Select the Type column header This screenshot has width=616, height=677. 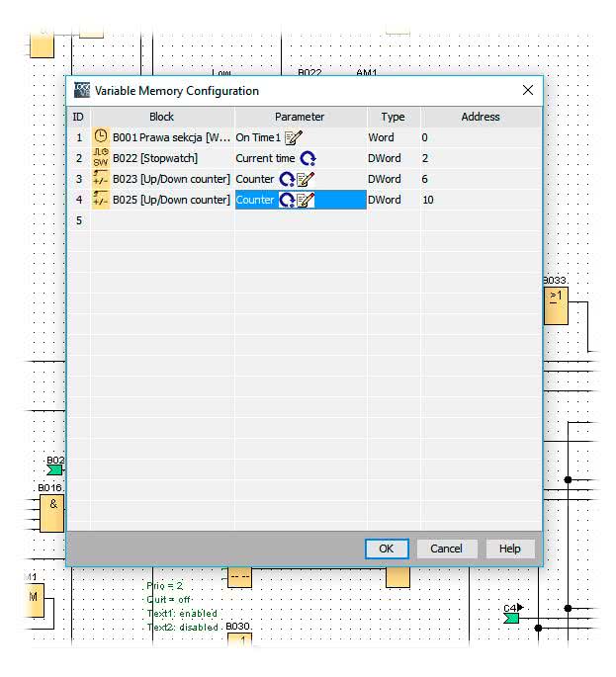click(393, 117)
